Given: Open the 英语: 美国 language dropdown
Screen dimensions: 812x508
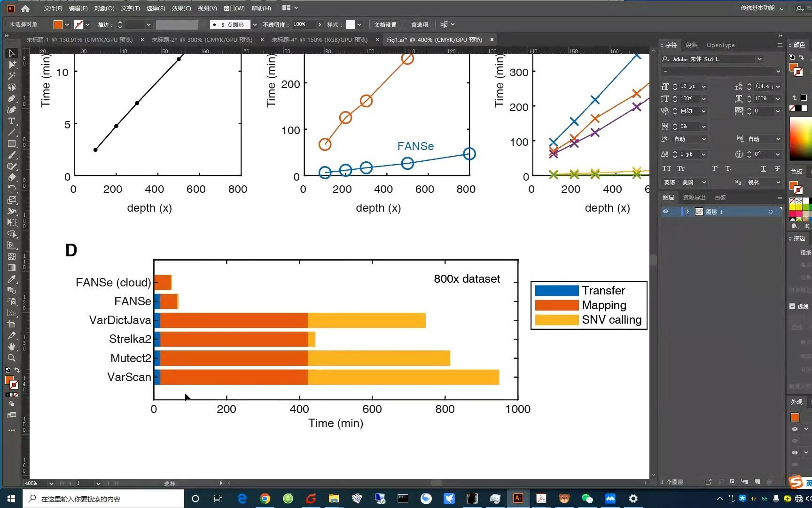Looking at the screenshot, I should 685,182.
